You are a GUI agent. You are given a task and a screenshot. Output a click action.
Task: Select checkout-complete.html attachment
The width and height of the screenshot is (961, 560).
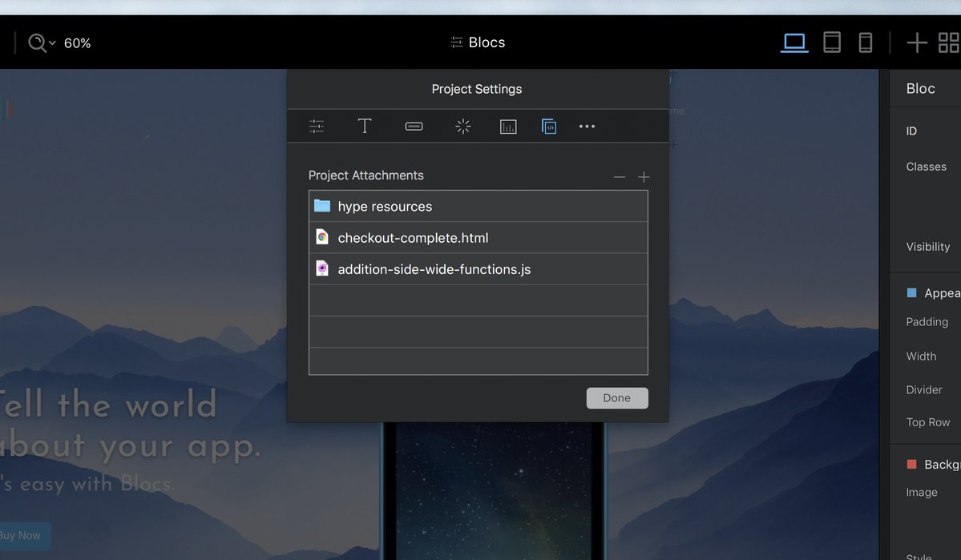tap(413, 238)
